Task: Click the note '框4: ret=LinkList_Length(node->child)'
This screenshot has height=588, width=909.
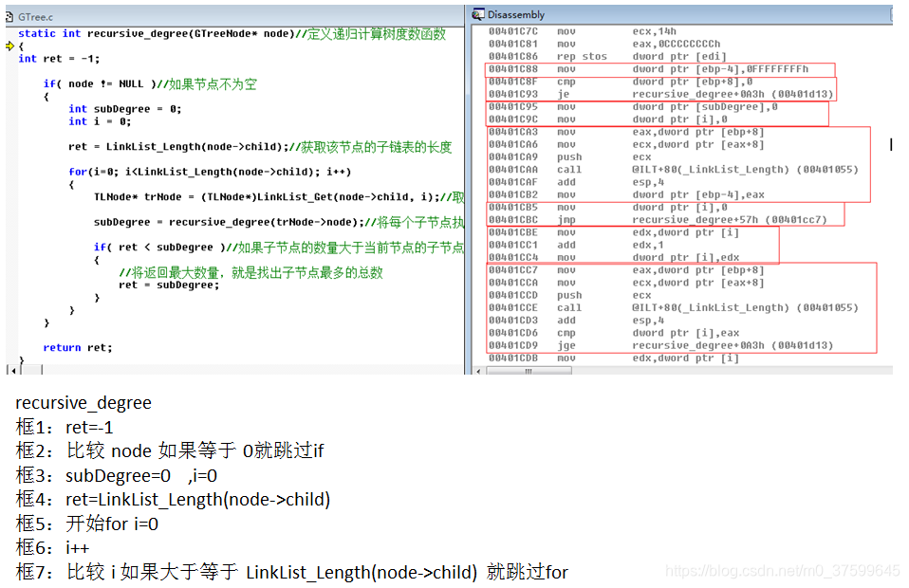Action: tap(174, 500)
